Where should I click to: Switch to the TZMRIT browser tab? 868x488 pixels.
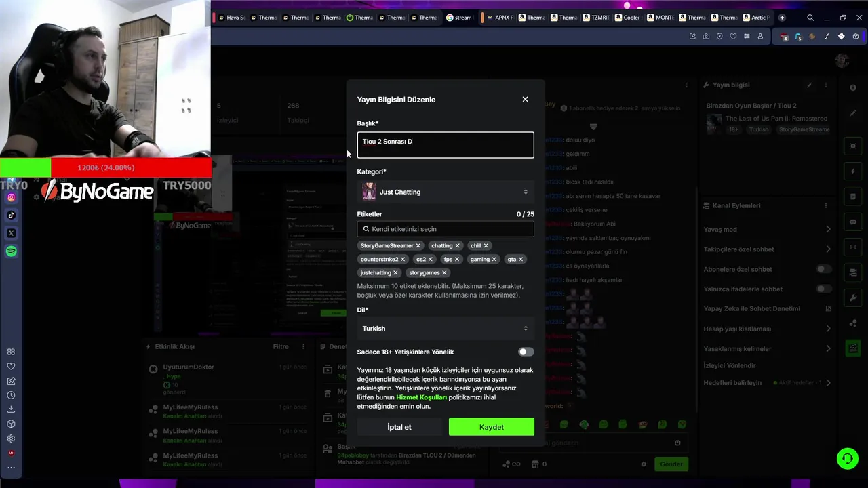coord(595,18)
